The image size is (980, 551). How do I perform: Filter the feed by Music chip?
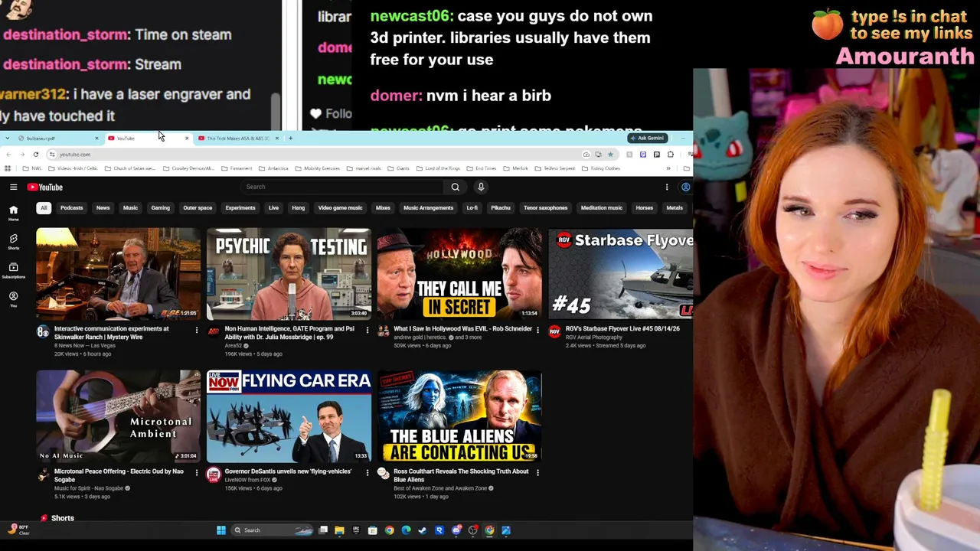[130, 208]
